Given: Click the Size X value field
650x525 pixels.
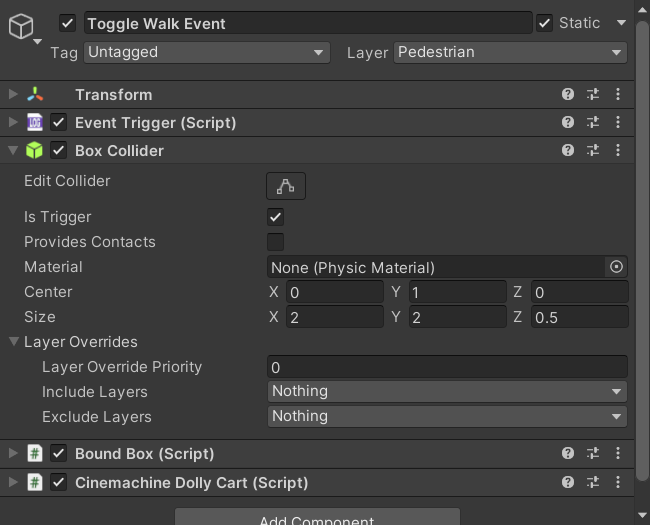Looking at the screenshot, I should [335, 317].
